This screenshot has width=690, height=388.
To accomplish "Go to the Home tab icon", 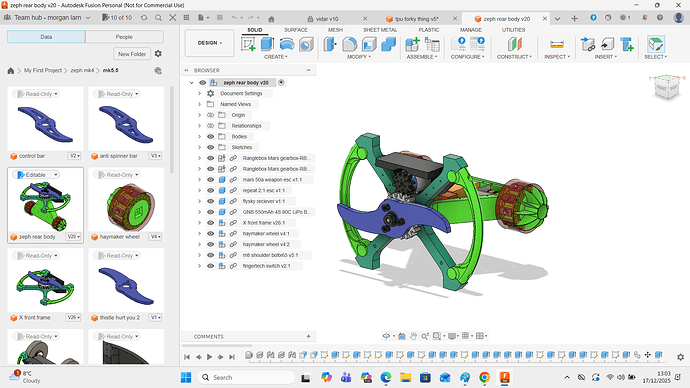I will tap(271, 18).
